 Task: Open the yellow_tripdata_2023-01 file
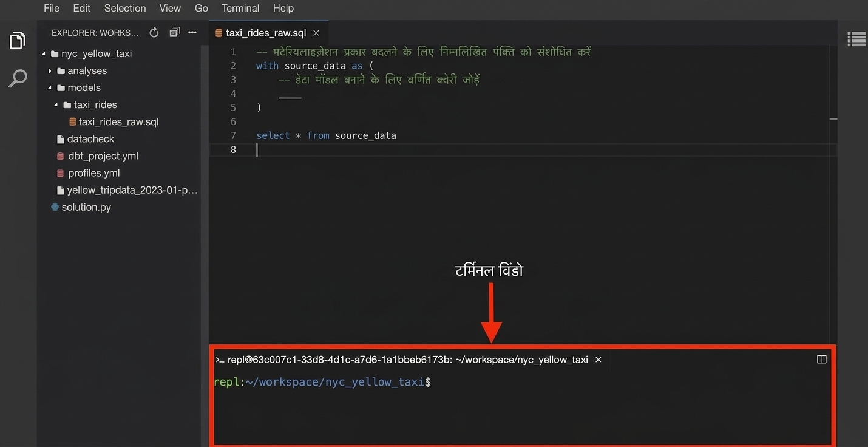132,190
